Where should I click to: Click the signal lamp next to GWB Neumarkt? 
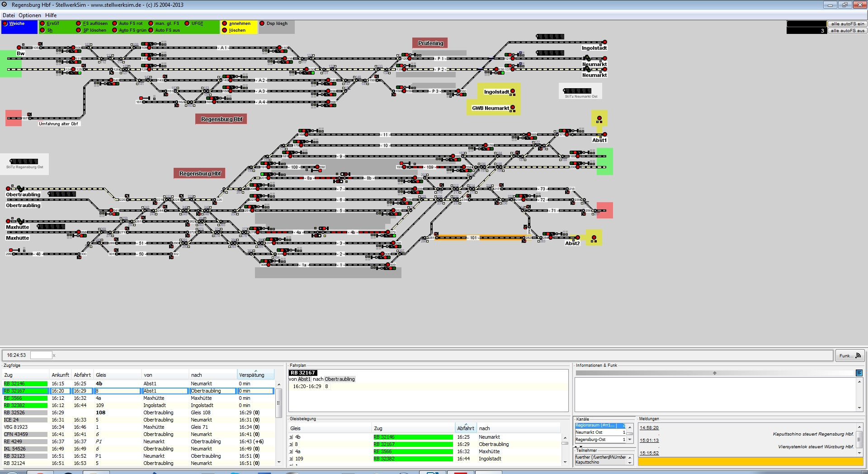coord(513,108)
